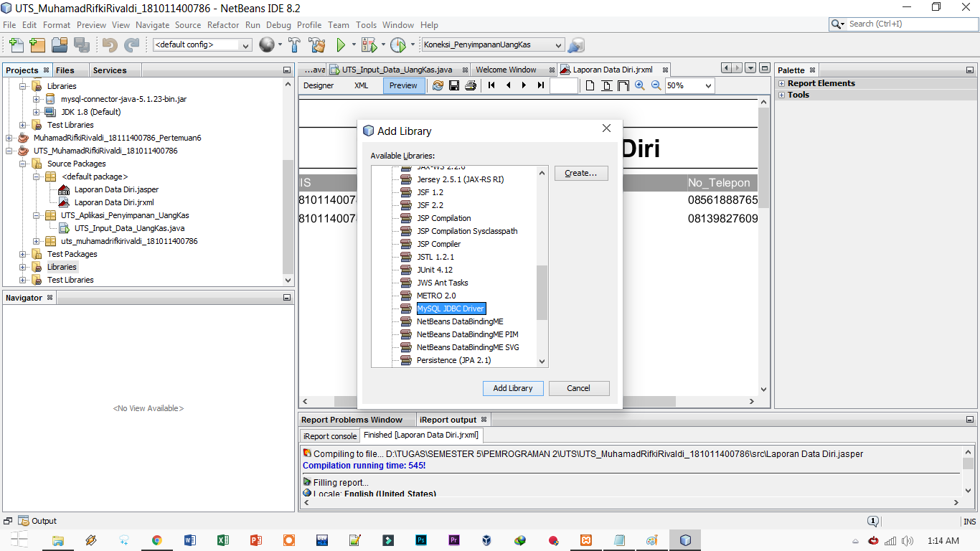
Task: Click the report datasource connection icon
Action: coord(575,44)
